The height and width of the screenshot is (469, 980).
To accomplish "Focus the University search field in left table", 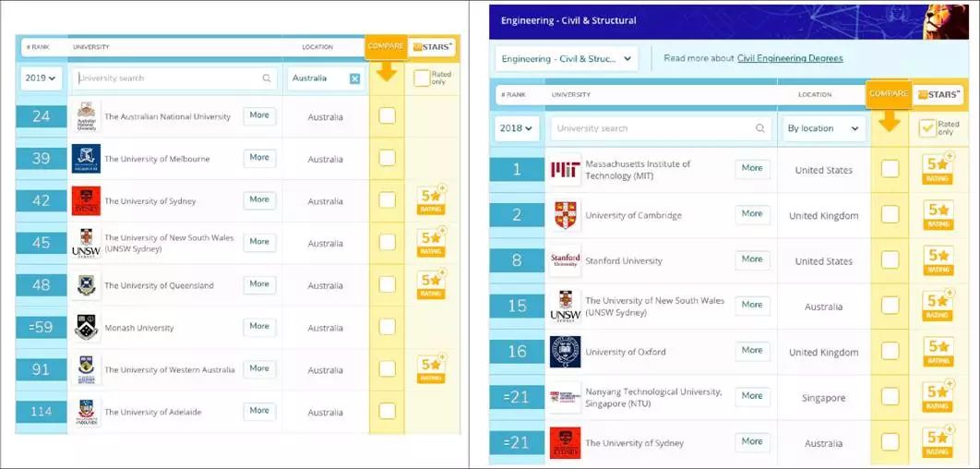I will coord(174,78).
